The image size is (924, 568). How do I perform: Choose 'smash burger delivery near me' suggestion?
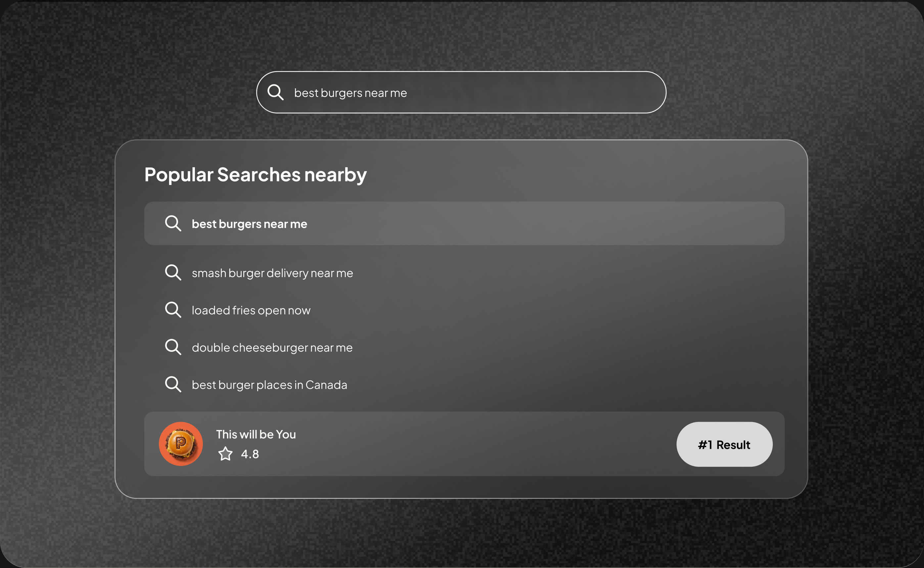point(272,273)
